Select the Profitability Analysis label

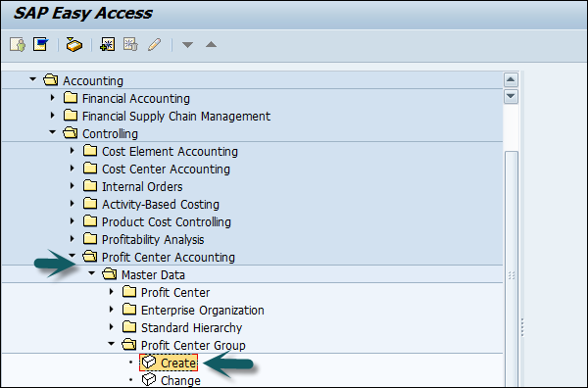point(153,239)
